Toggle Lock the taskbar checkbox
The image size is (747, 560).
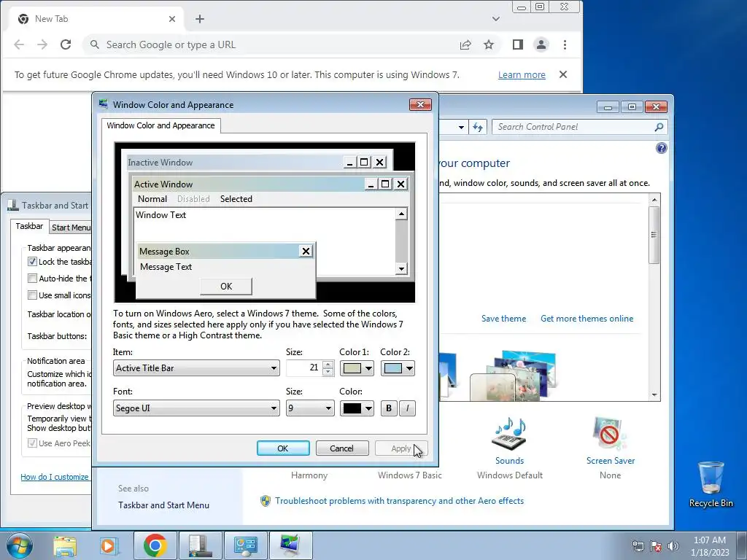(32, 262)
